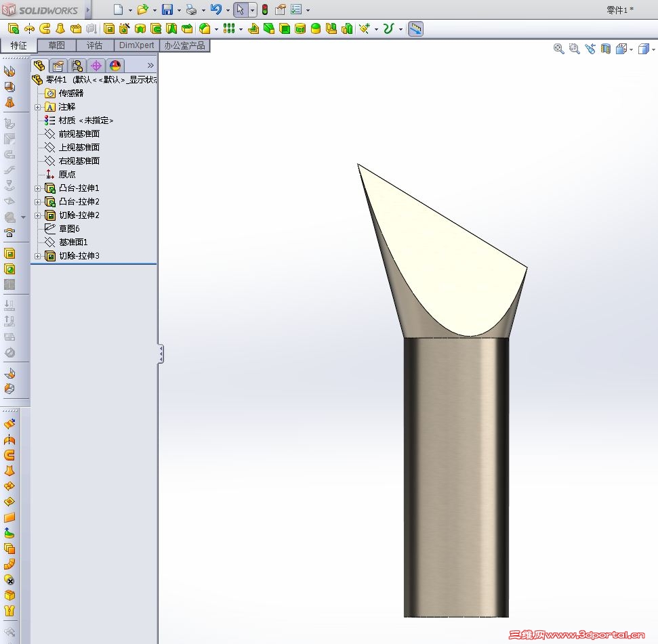Expand the 凸台-拉伸1 feature node
Screen dimensions: 658x644
pos(37,189)
